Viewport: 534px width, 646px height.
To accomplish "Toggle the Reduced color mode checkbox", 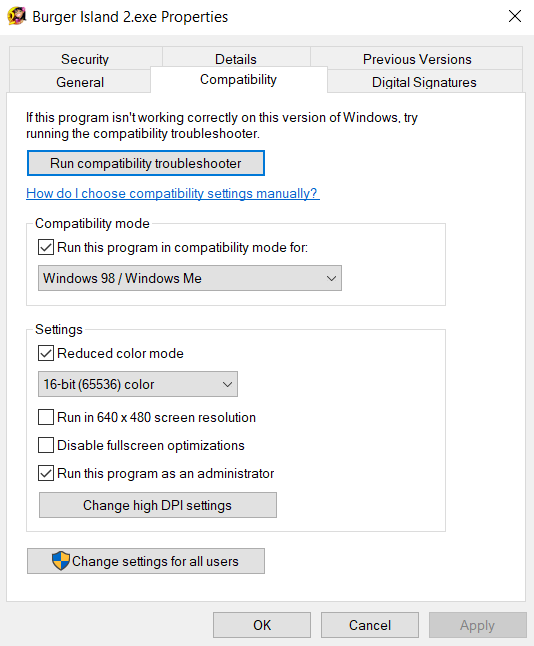I will point(46,353).
